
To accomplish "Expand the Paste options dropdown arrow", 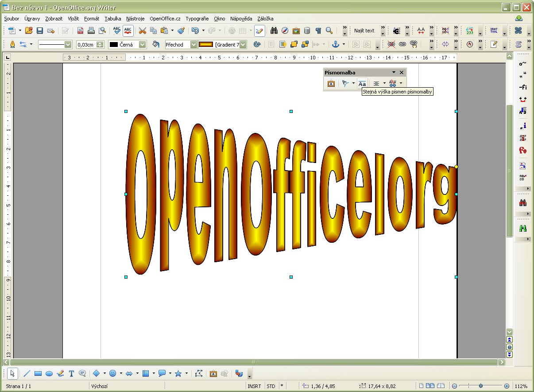I will [x=172, y=31].
